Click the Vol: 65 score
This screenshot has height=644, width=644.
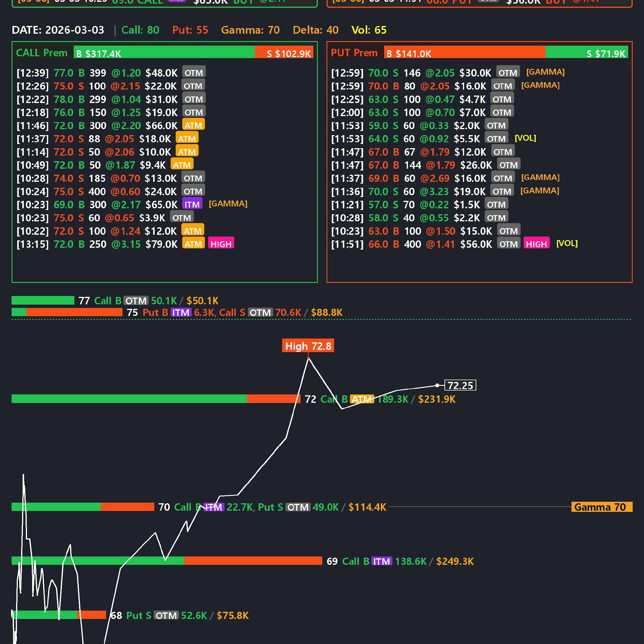(369, 30)
